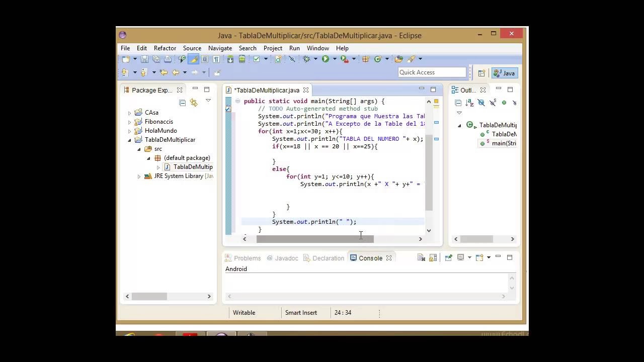Open the File menu
This screenshot has height=362, width=644.
point(125,48)
